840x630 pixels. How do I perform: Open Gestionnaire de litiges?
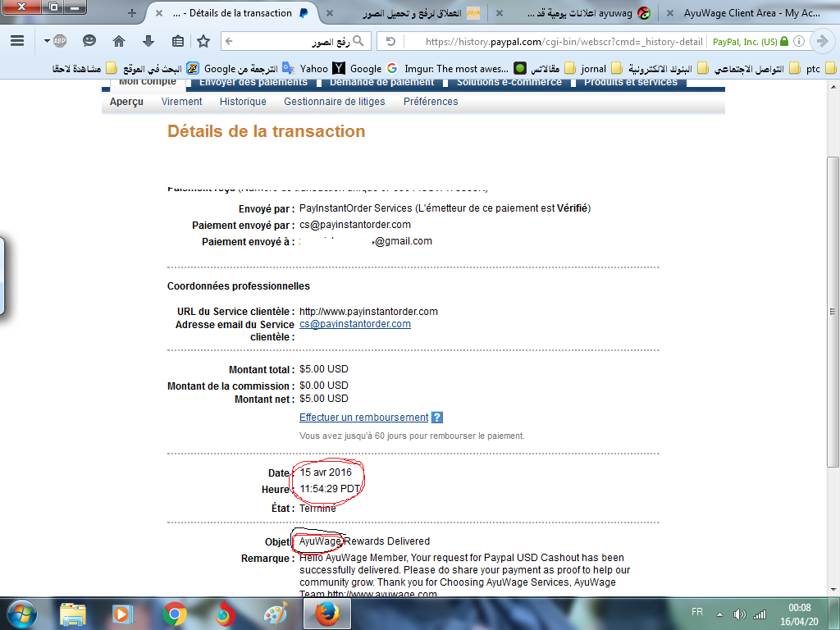click(335, 102)
